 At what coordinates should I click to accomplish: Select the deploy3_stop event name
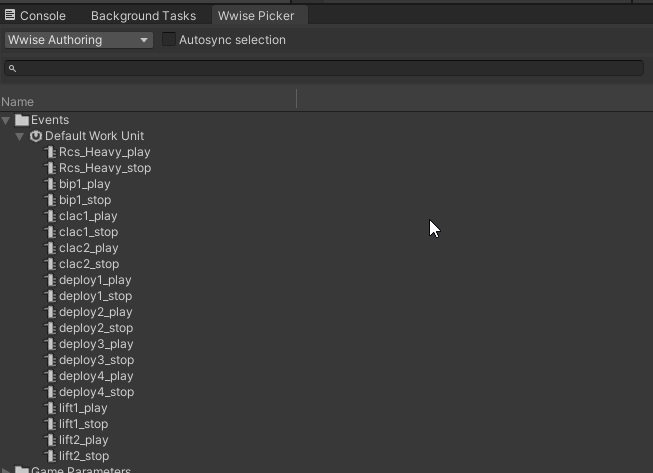click(x=97, y=360)
